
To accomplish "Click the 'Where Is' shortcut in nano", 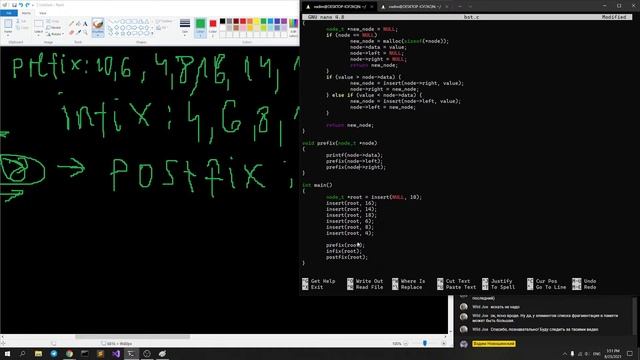I will click(409, 281).
